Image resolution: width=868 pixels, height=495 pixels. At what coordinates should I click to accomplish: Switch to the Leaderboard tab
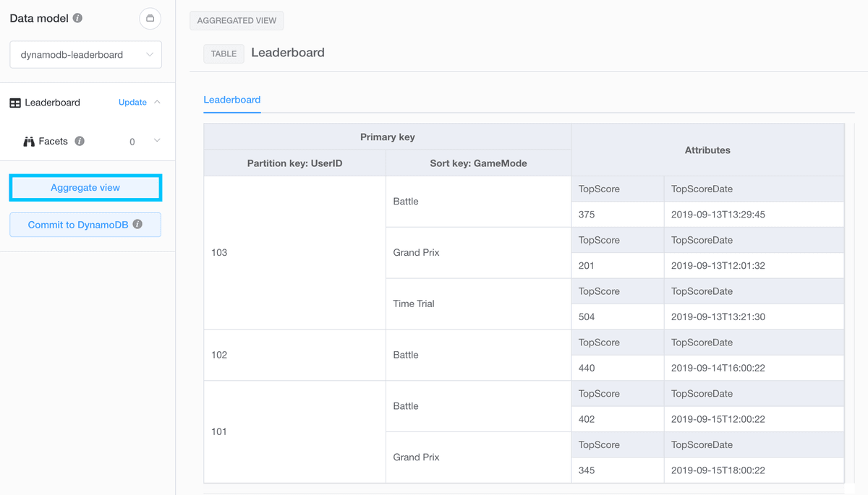click(x=231, y=100)
